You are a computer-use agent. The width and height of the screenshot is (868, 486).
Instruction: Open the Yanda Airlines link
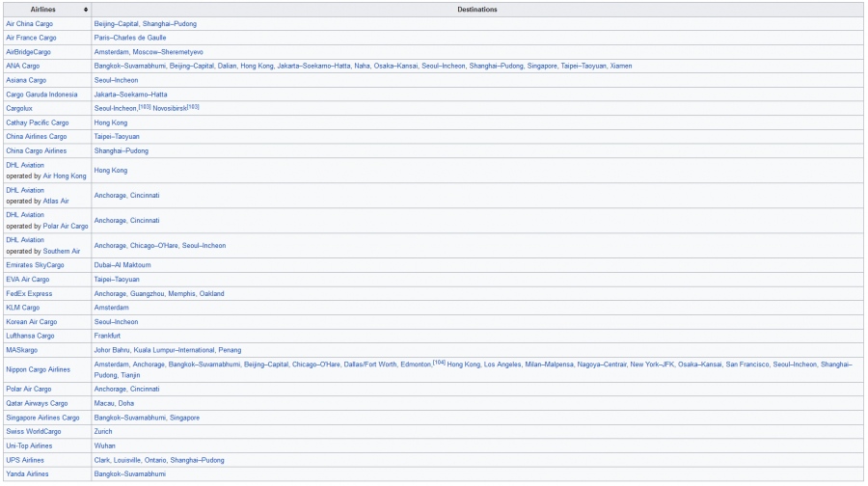(28, 474)
